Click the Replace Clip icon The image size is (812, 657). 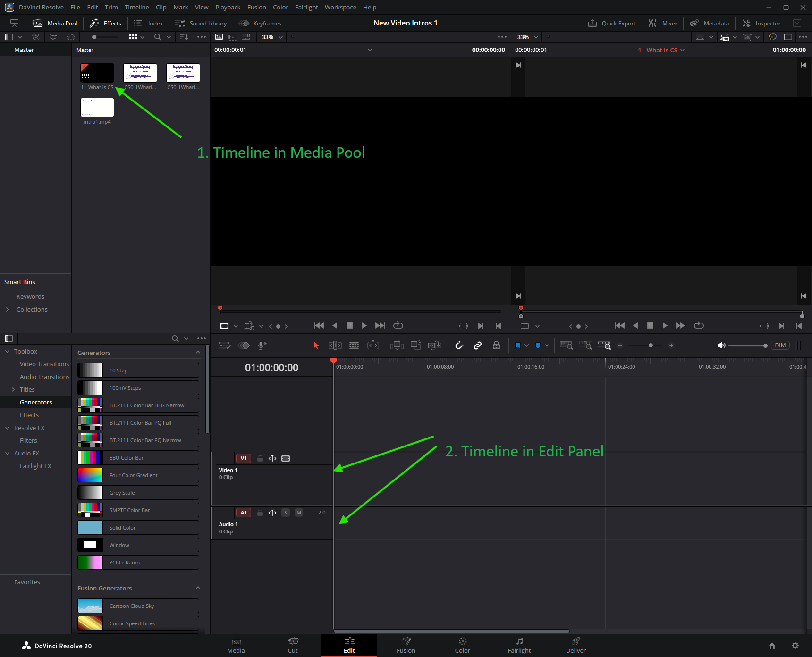click(x=434, y=345)
